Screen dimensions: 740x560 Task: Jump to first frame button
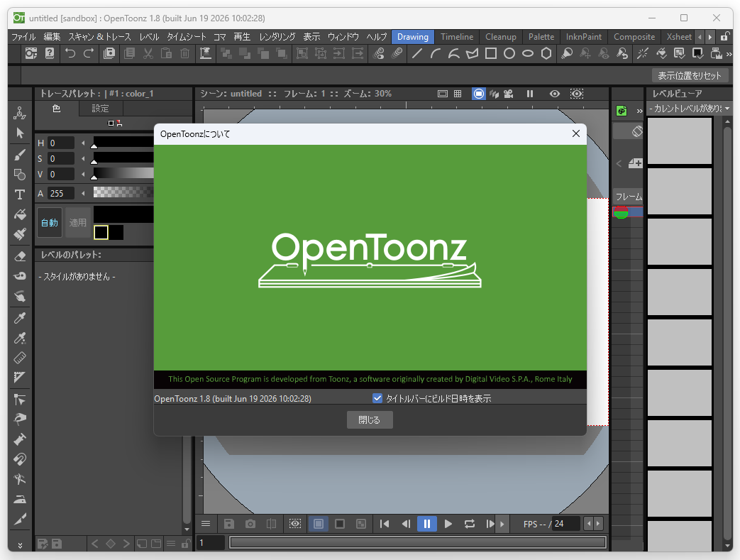pos(384,524)
